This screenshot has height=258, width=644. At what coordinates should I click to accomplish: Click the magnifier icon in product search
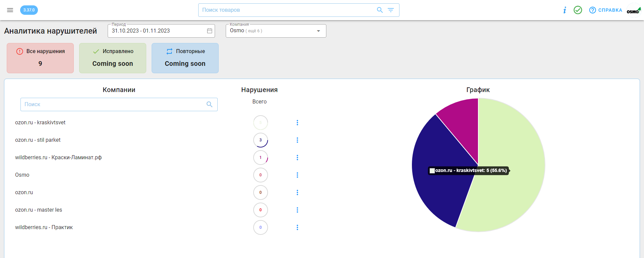pyautogui.click(x=380, y=10)
